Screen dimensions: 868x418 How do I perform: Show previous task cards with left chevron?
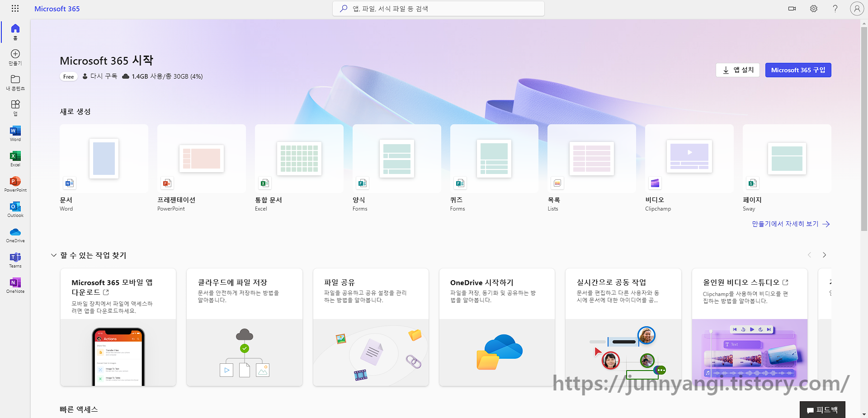(809, 255)
